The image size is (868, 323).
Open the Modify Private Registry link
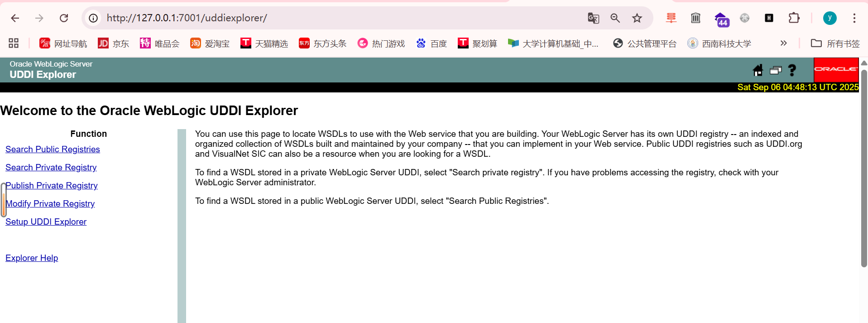tap(50, 203)
